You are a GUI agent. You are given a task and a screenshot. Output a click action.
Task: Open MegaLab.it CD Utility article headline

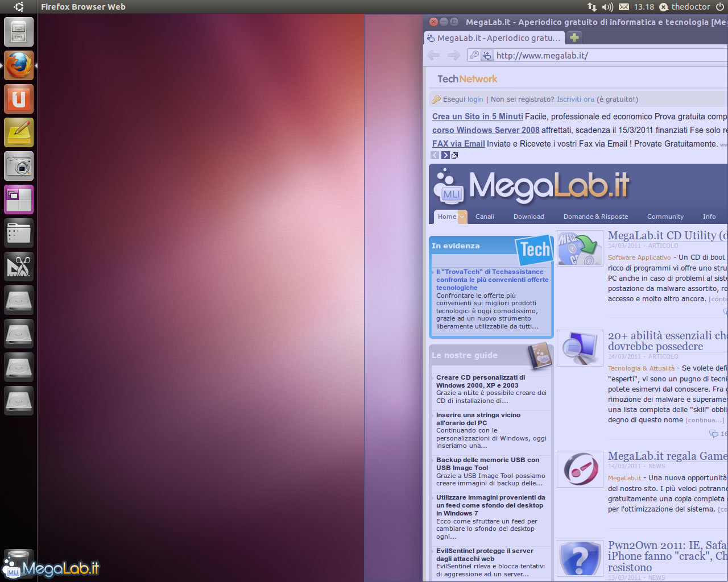[x=667, y=235]
